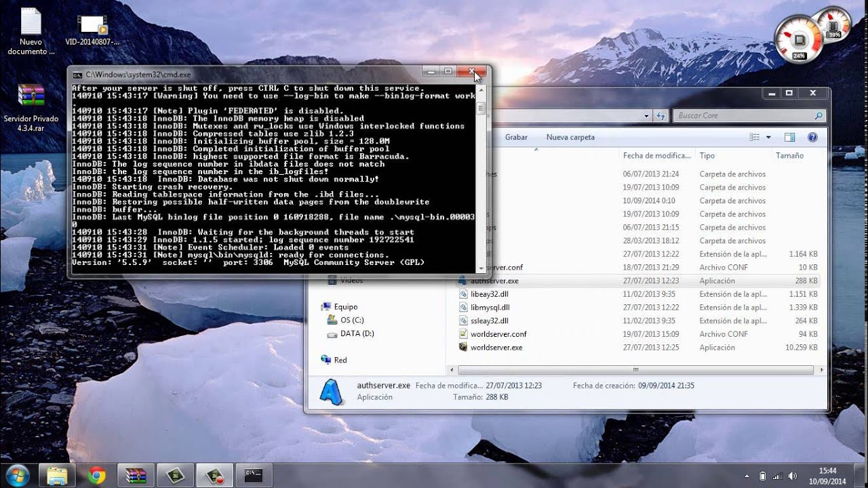Viewport: 868px width, 488px height.
Task: Open the VID-20140807 video file on desktop
Action: tap(92, 30)
